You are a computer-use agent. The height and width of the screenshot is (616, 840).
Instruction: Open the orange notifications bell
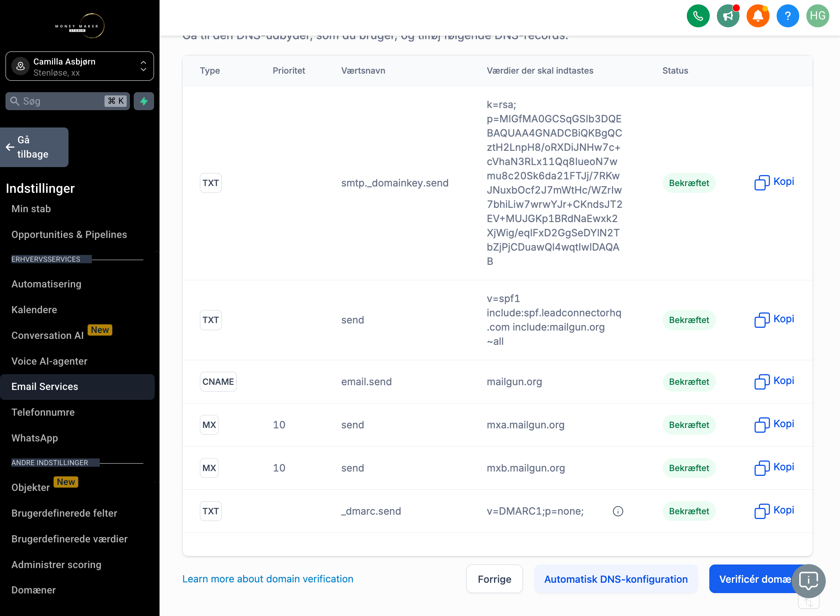758,16
